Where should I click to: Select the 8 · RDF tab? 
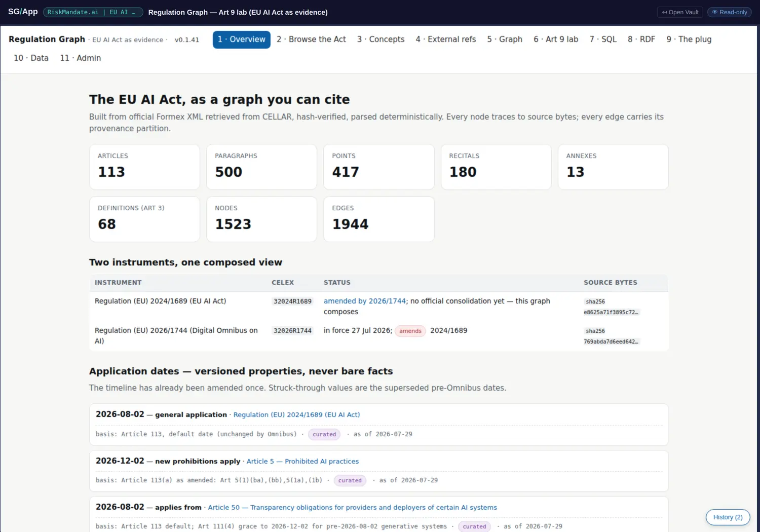pos(641,40)
